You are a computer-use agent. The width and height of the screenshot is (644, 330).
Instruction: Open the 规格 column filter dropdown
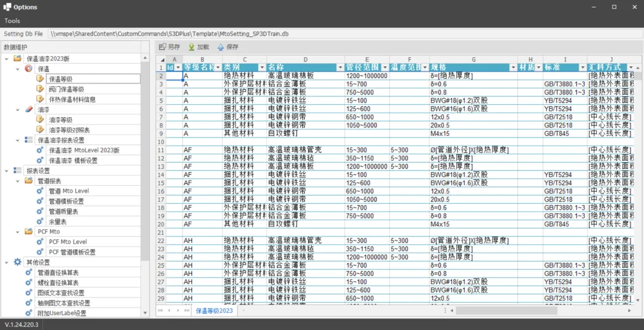point(513,67)
